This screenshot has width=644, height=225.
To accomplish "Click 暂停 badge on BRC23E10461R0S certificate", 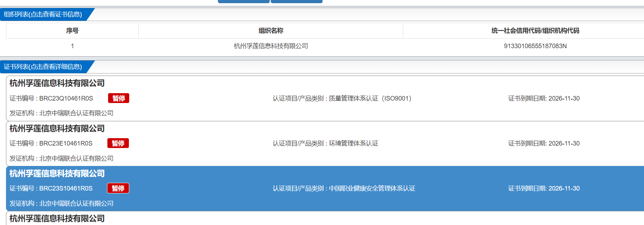I will point(118,143).
